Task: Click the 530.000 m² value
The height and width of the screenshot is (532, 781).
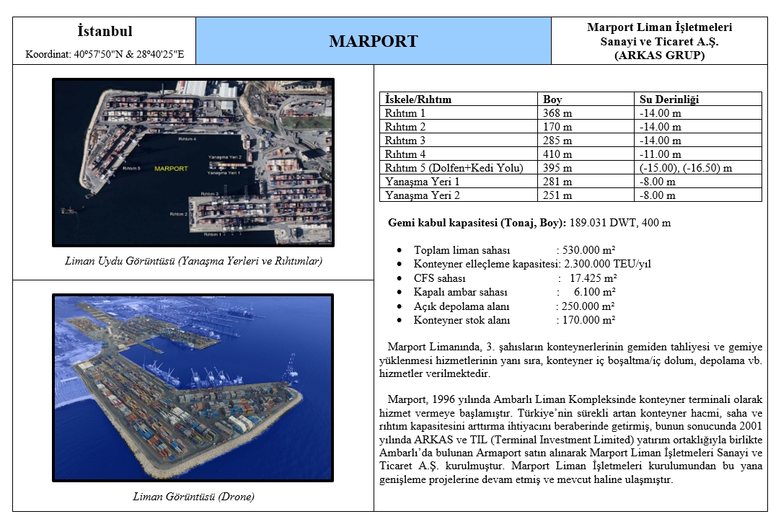Action: coord(588,250)
